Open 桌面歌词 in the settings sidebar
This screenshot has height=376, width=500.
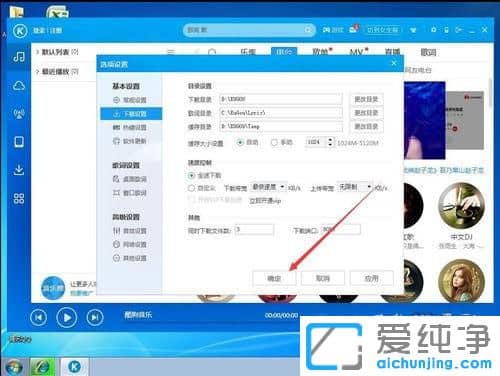[130, 179]
